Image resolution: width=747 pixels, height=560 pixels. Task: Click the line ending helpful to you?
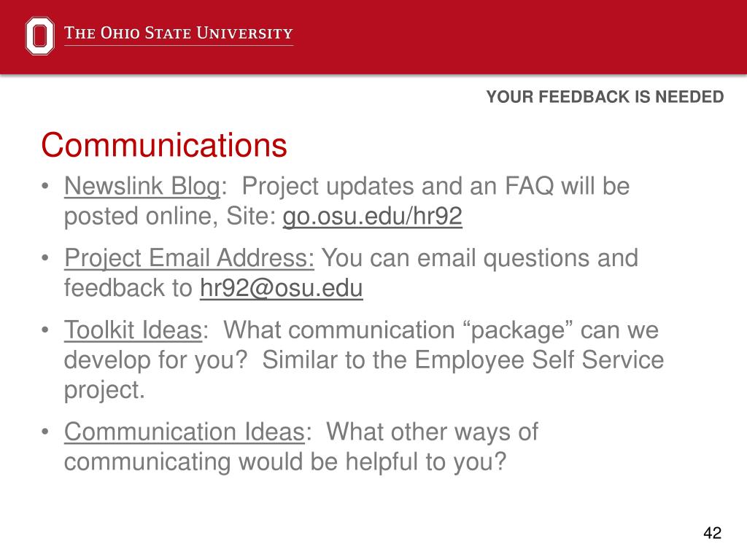click(285, 462)
